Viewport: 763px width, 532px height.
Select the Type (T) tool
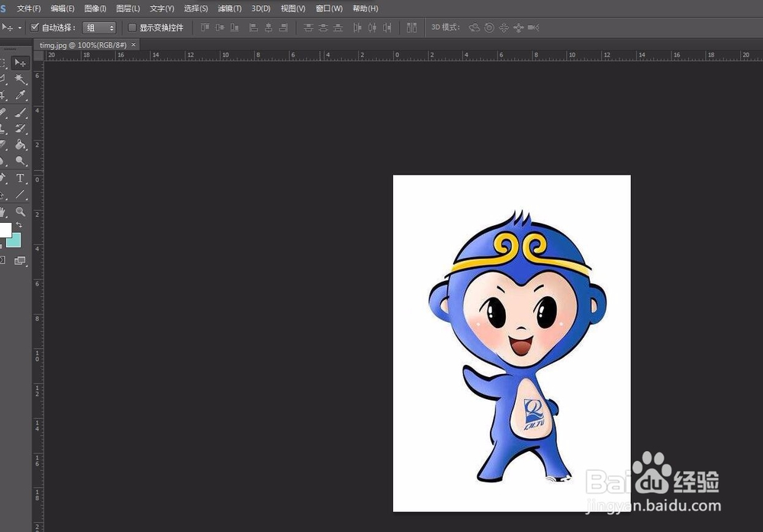[x=20, y=178]
